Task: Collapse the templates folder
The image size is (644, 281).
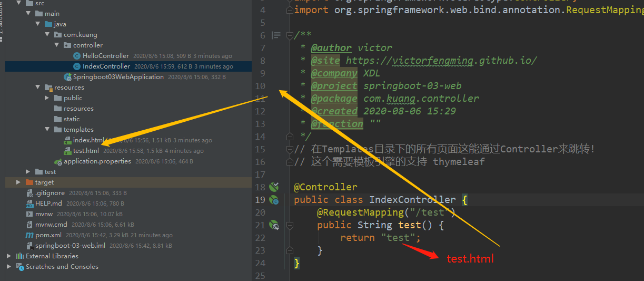Action: (47, 130)
